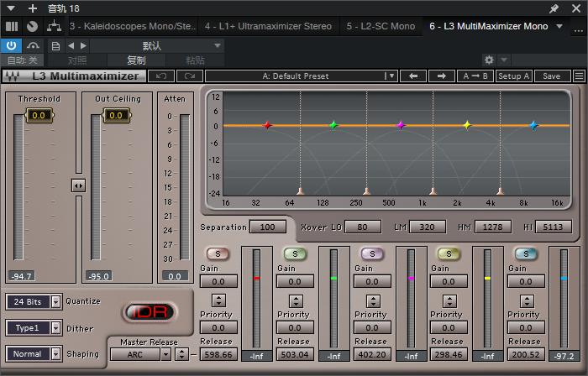This screenshot has height=376, width=588.
Task: Open the preset file document icon
Action: tap(55, 46)
